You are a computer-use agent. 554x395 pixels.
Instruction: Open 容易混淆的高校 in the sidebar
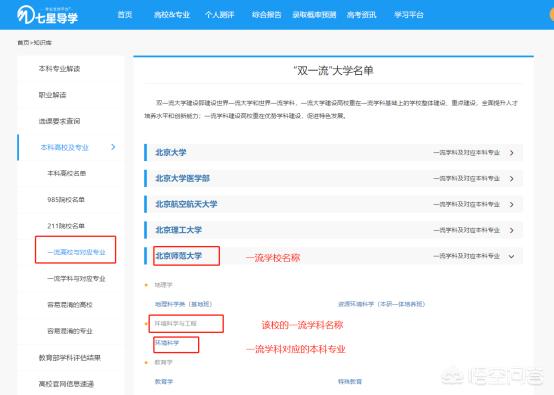pos(70,305)
